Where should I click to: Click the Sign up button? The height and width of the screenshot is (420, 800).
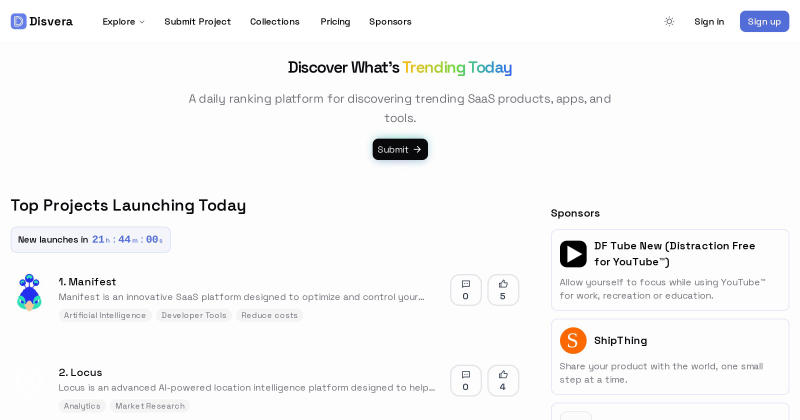point(764,21)
